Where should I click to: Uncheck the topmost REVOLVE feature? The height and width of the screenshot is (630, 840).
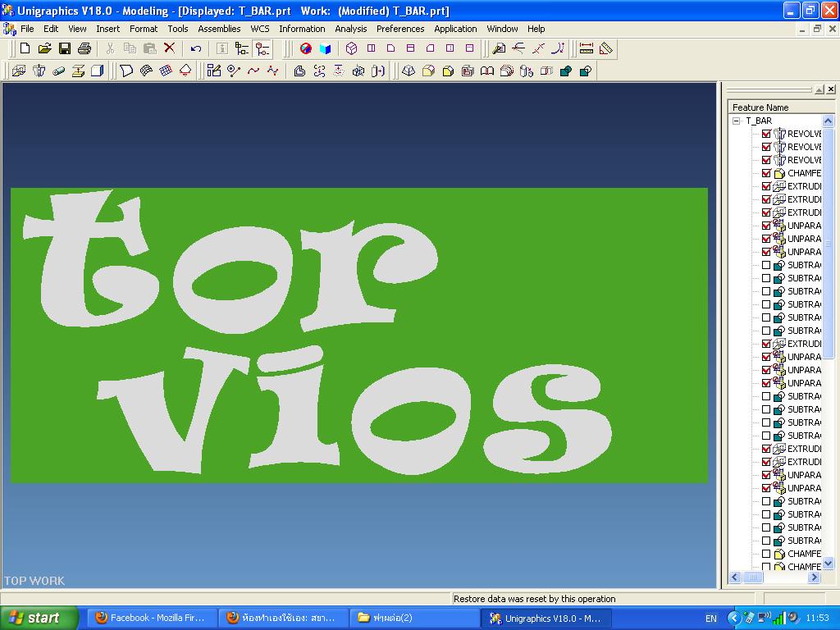tap(766, 134)
